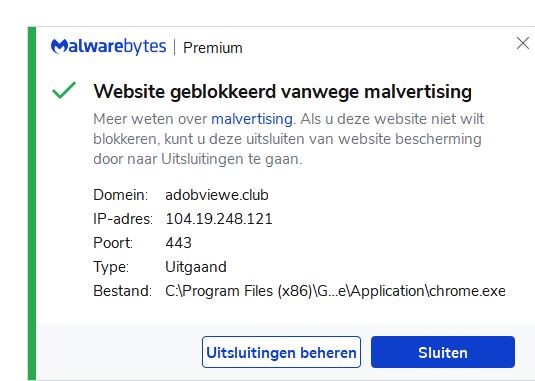Screen dimensions: 535x381
Task: Click the description text about Uitsluitingen
Action: click(289, 139)
